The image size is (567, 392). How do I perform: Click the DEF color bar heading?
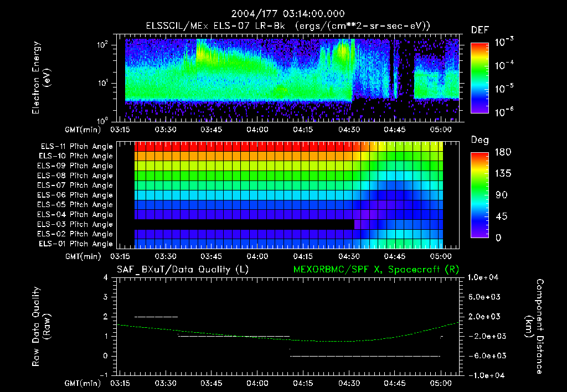[x=480, y=30]
